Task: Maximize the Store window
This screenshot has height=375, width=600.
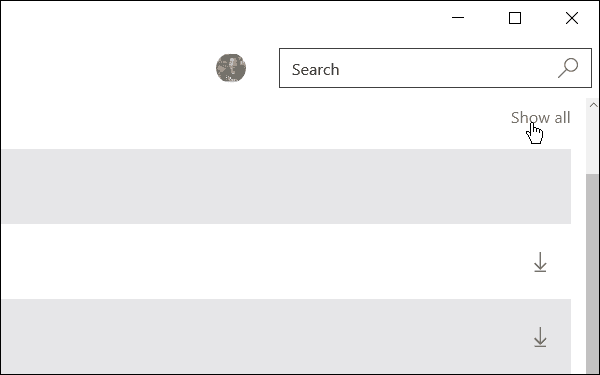Action: click(x=515, y=18)
